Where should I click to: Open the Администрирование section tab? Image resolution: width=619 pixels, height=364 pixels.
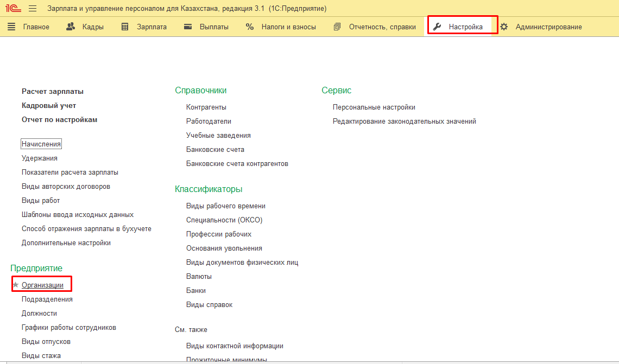[x=548, y=27]
